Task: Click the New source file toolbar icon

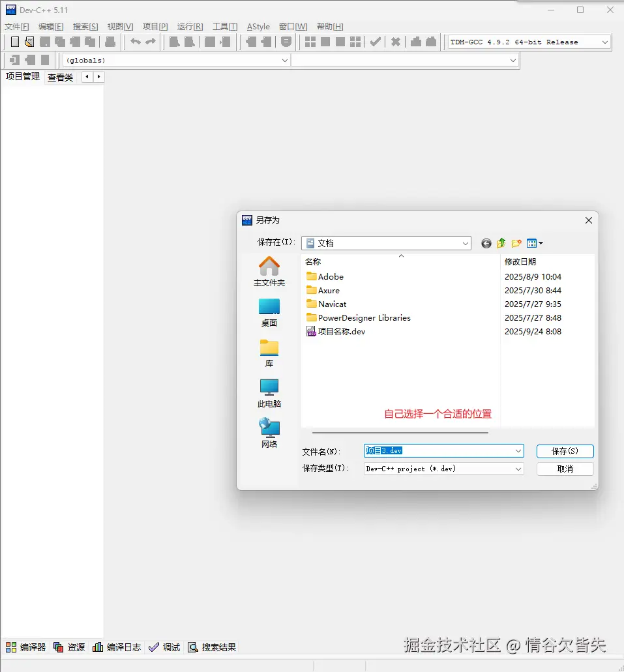Action: coord(14,42)
